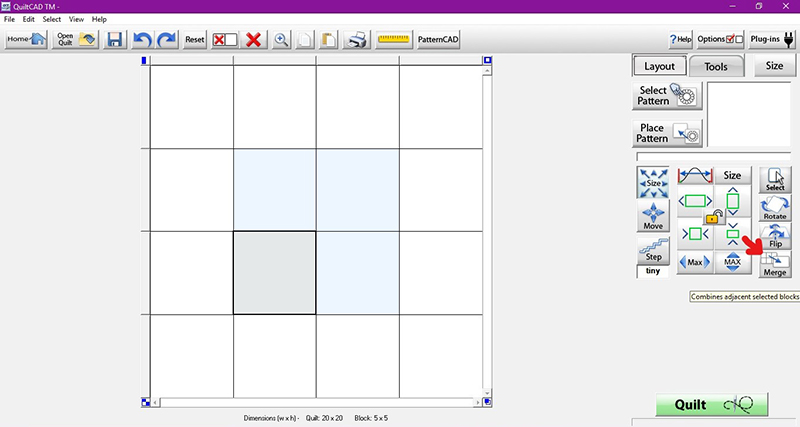The width and height of the screenshot is (800, 427).
Task: Save with the floppy disk icon
Action: 115,39
